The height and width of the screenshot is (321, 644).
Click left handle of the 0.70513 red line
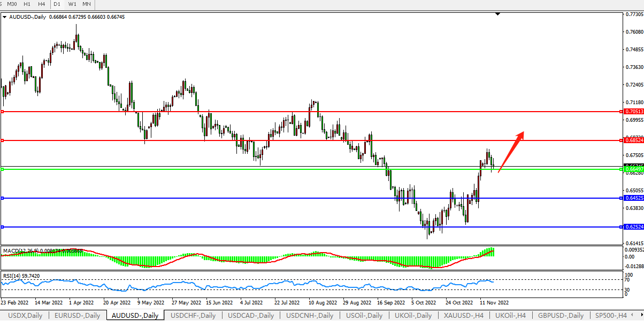point(3,112)
